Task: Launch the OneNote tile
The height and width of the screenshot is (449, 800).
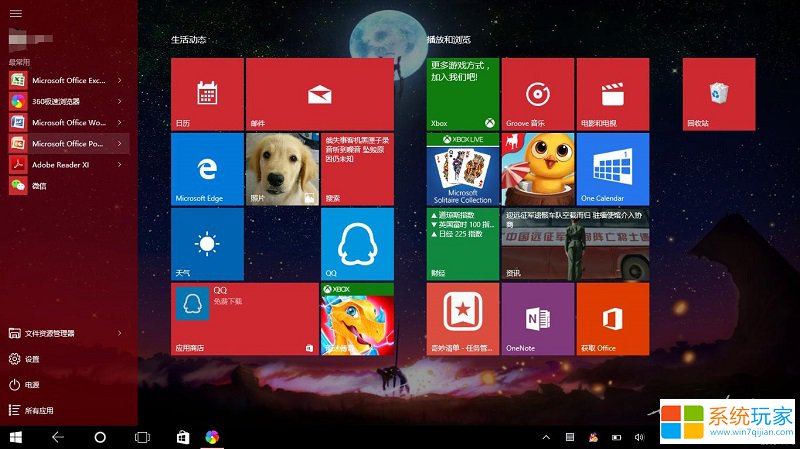Action: pos(538,319)
